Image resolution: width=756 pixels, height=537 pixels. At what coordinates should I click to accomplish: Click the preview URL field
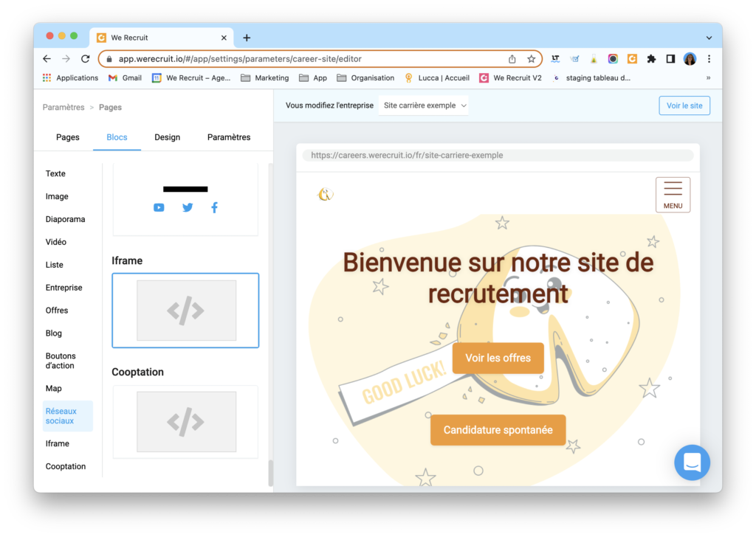[x=498, y=155]
